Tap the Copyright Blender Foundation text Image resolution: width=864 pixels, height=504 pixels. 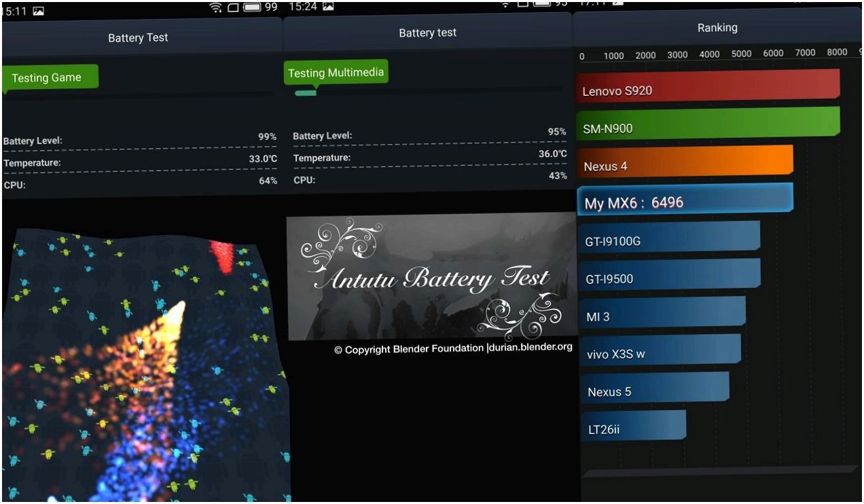tap(453, 348)
